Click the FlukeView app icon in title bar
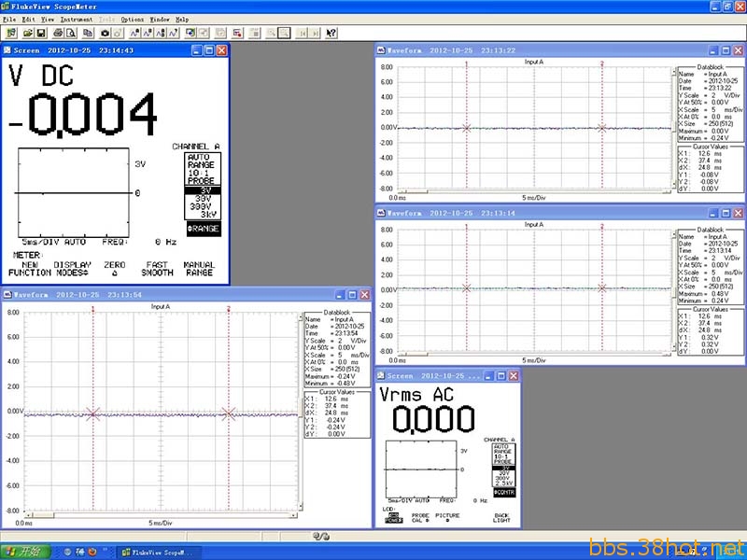This screenshot has height=560, width=747. (6, 7)
